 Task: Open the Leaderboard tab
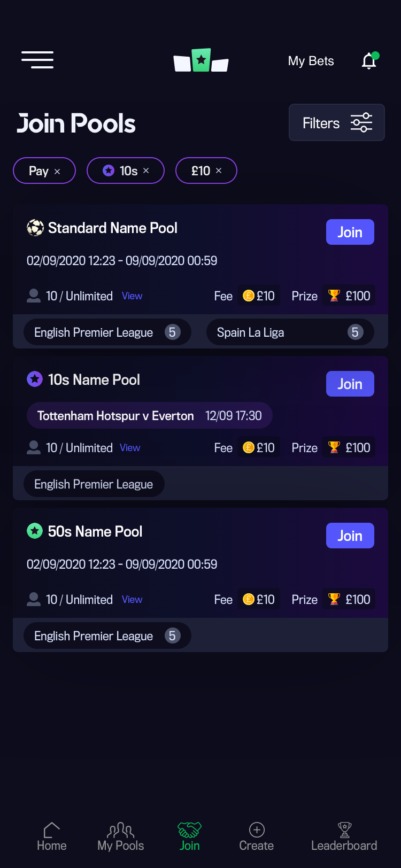tap(344, 837)
